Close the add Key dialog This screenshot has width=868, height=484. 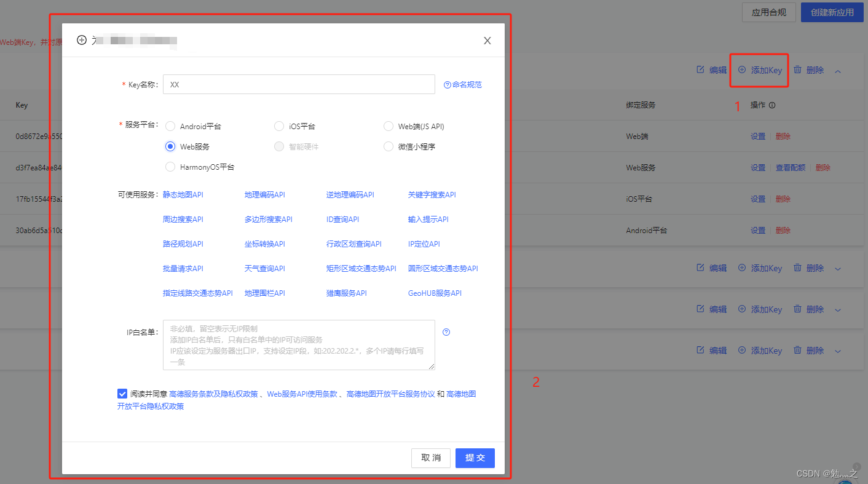click(487, 41)
